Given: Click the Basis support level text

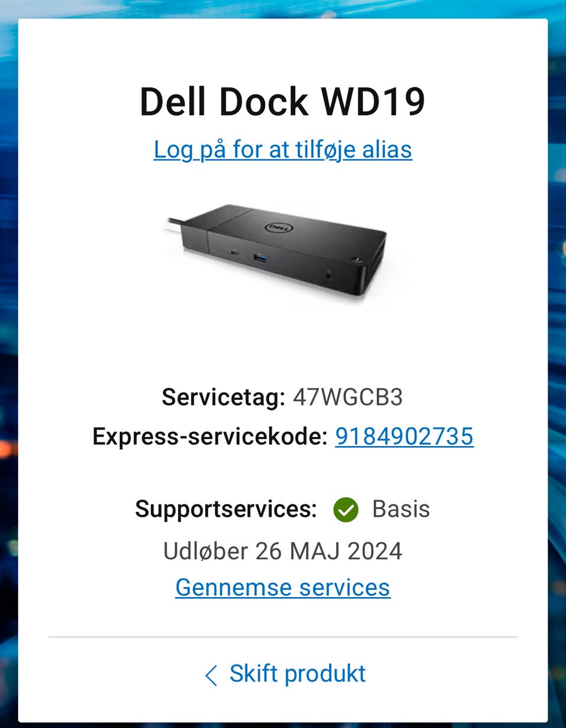Looking at the screenshot, I should 401,509.
